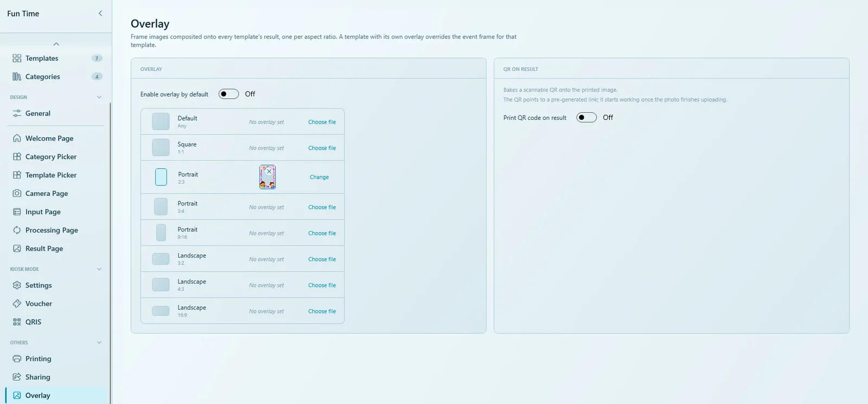Remove the Portrait 2:3 overlay with X

coord(269,171)
